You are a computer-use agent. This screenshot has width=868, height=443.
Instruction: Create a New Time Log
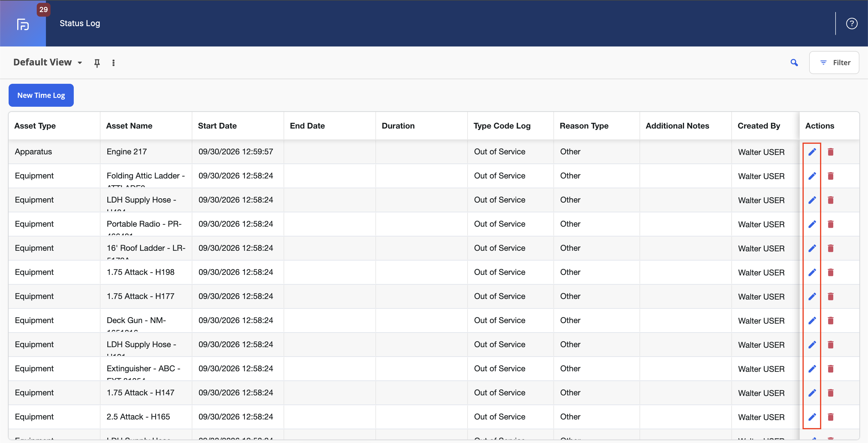point(41,95)
